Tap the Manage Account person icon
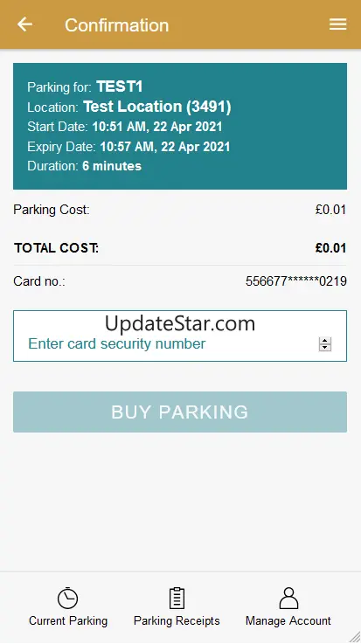The width and height of the screenshot is (361, 644). (x=288, y=599)
